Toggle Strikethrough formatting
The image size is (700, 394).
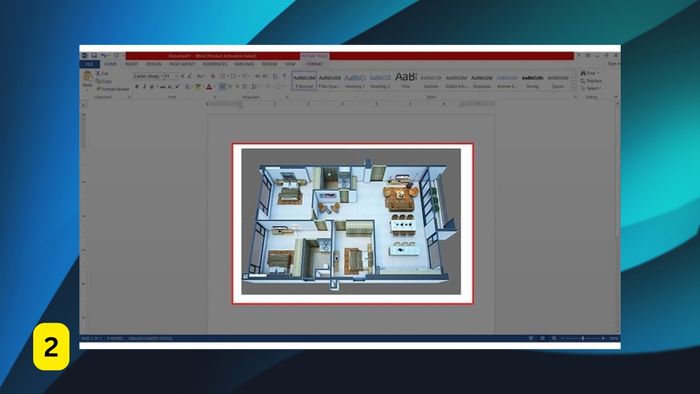163,87
